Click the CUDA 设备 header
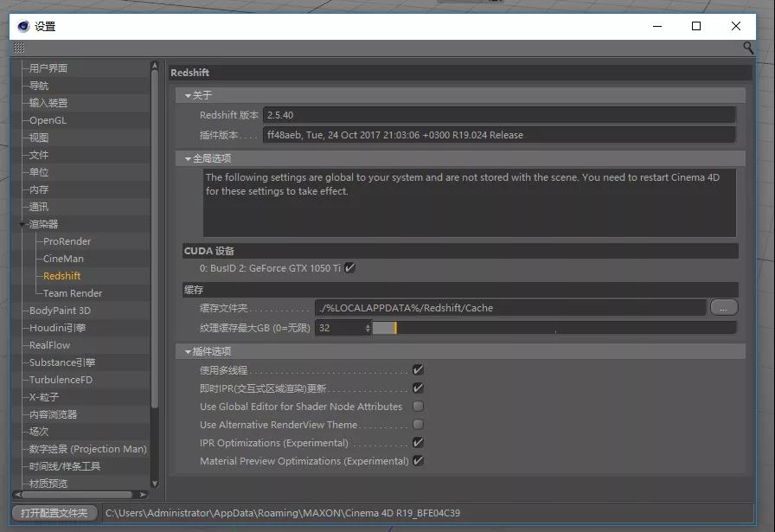This screenshot has width=775, height=532. [x=460, y=251]
